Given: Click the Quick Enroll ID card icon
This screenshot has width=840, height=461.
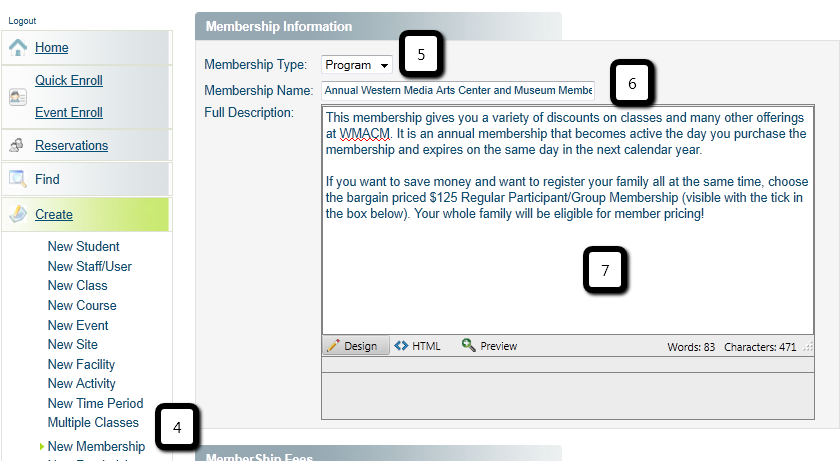Looking at the screenshot, I should pyautogui.click(x=18, y=97).
